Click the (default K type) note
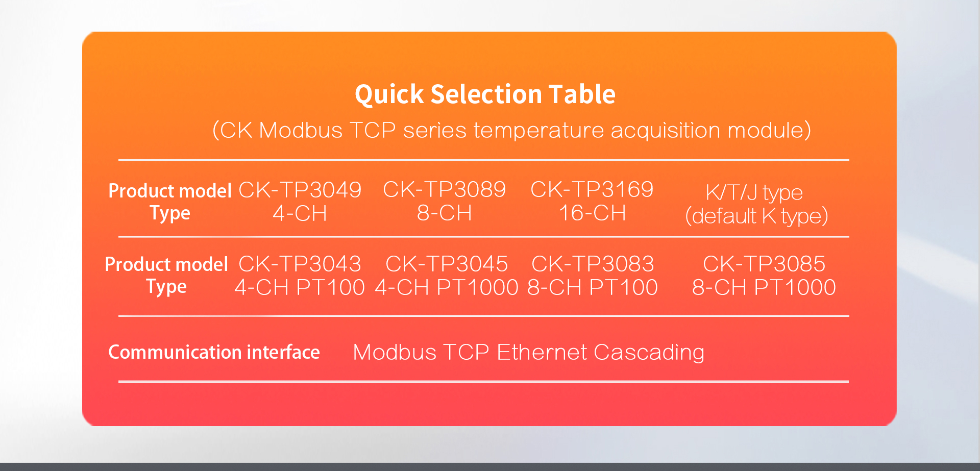The width and height of the screenshot is (980, 471). 756,216
